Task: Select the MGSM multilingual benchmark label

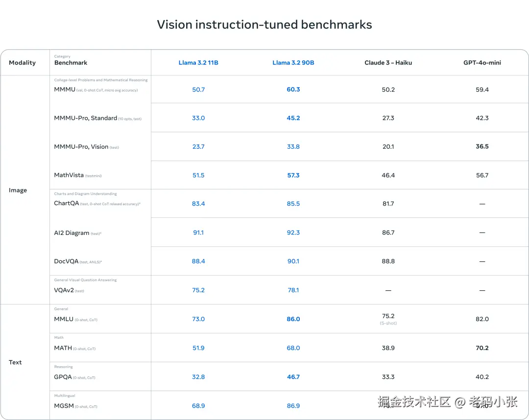Action: pyautogui.click(x=64, y=406)
